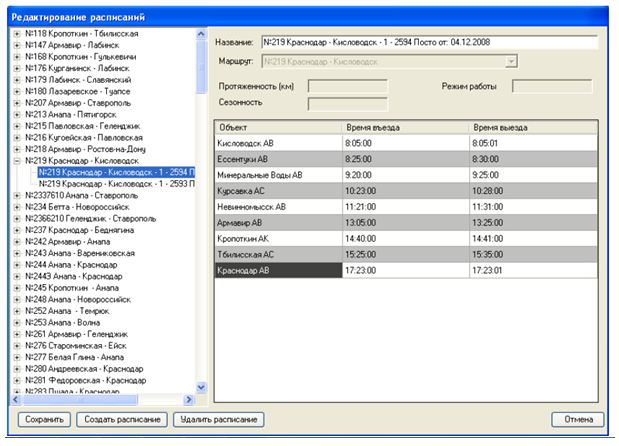Viewport: 619px width, 446px height.
Task: Select the Минеральные Воды АВ row
Action: click(406, 175)
